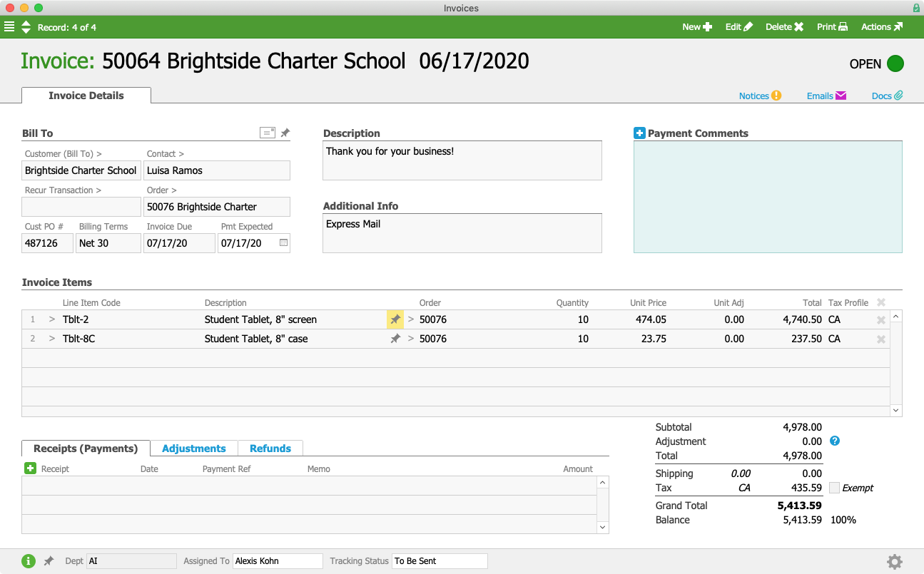This screenshot has width=924, height=574.
Task: Switch to the Adjustments tab
Action: [x=194, y=449]
